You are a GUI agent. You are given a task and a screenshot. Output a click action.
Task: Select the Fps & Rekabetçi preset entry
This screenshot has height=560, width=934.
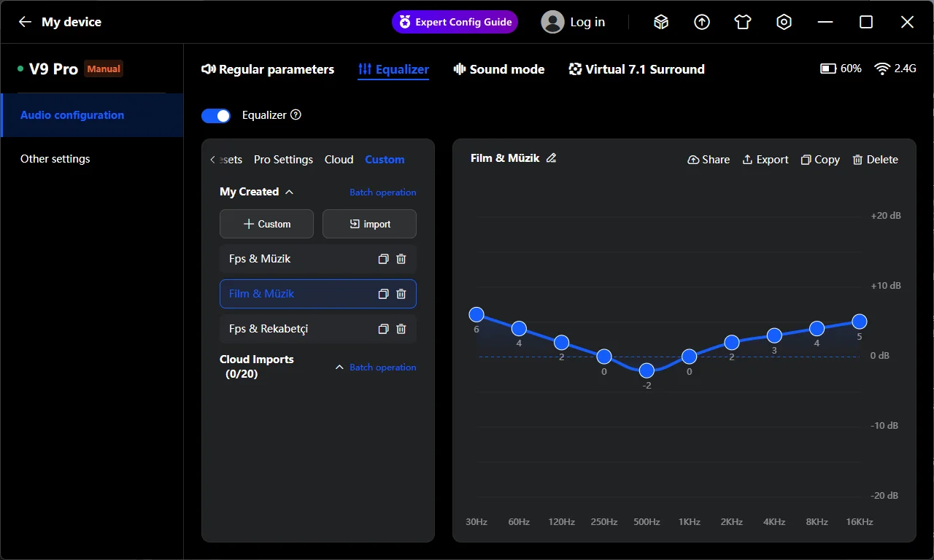pos(292,329)
